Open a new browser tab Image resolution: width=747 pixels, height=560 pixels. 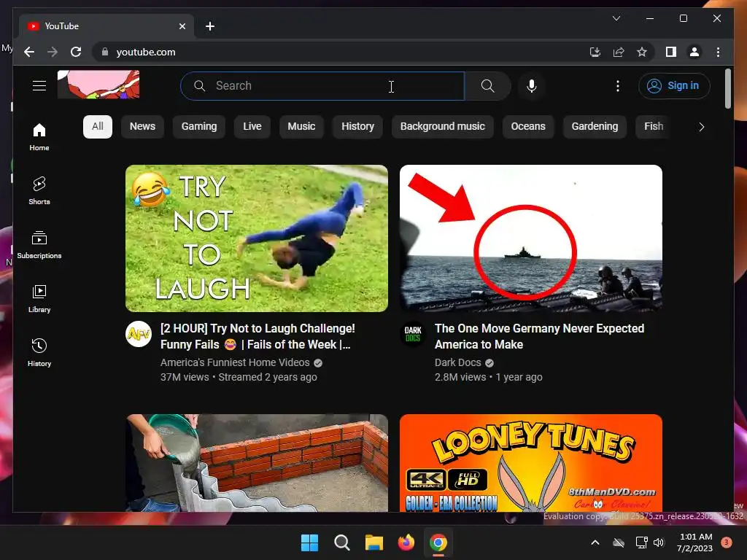[x=209, y=26]
